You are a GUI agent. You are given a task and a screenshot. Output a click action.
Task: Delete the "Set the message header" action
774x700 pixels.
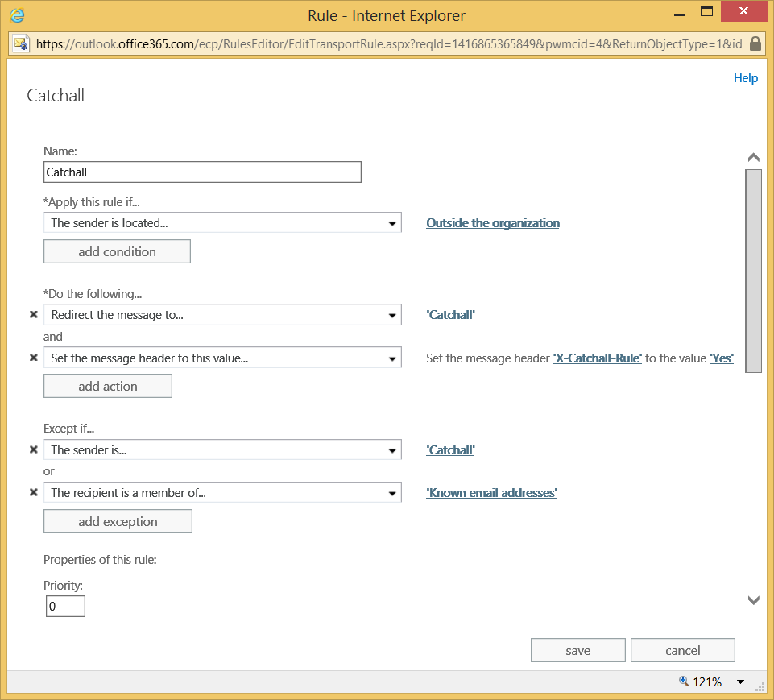pyautogui.click(x=33, y=358)
